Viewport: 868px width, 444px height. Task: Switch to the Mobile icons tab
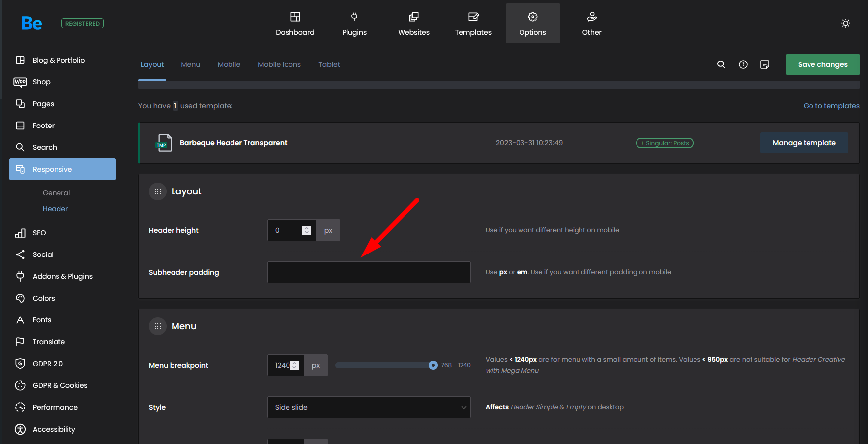pyautogui.click(x=280, y=64)
